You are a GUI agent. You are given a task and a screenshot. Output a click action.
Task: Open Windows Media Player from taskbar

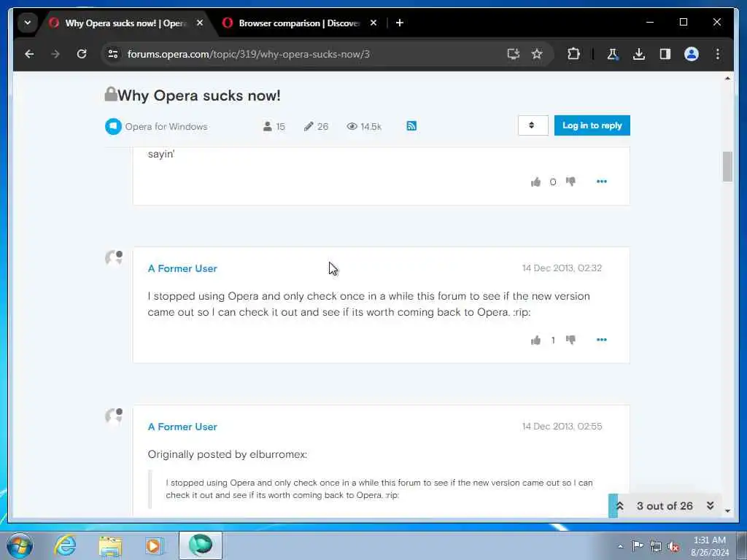pyautogui.click(x=154, y=545)
